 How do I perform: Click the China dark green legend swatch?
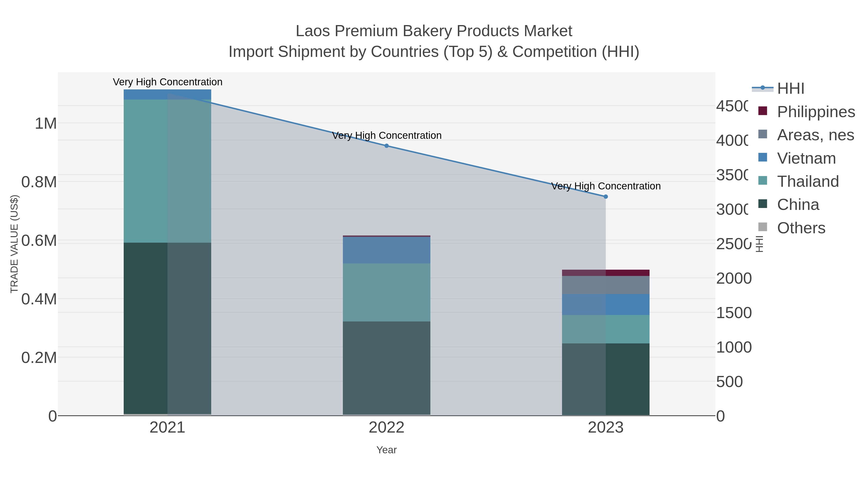763,204
